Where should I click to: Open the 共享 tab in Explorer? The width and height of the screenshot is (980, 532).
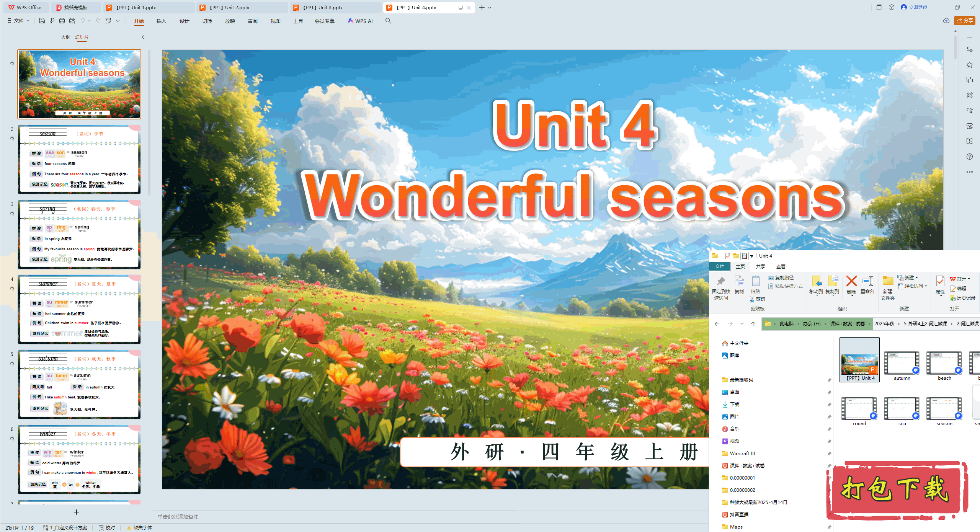(x=760, y=266)
